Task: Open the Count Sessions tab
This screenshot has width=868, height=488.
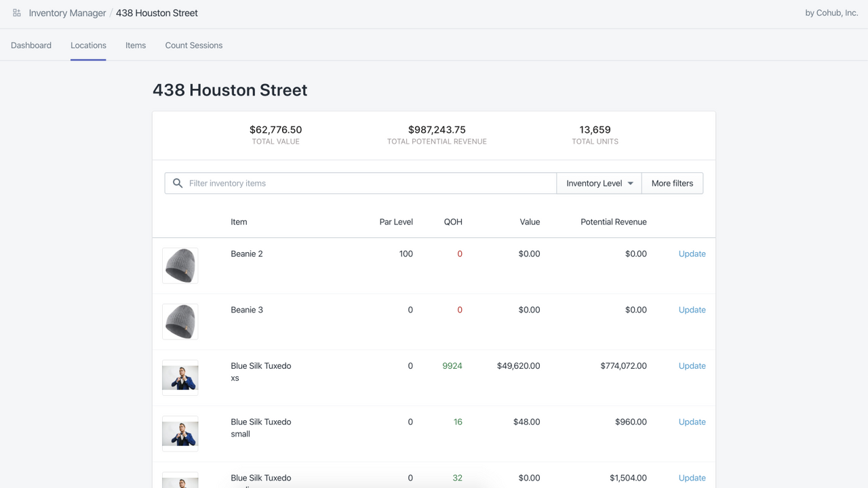Action: point(194,45)
